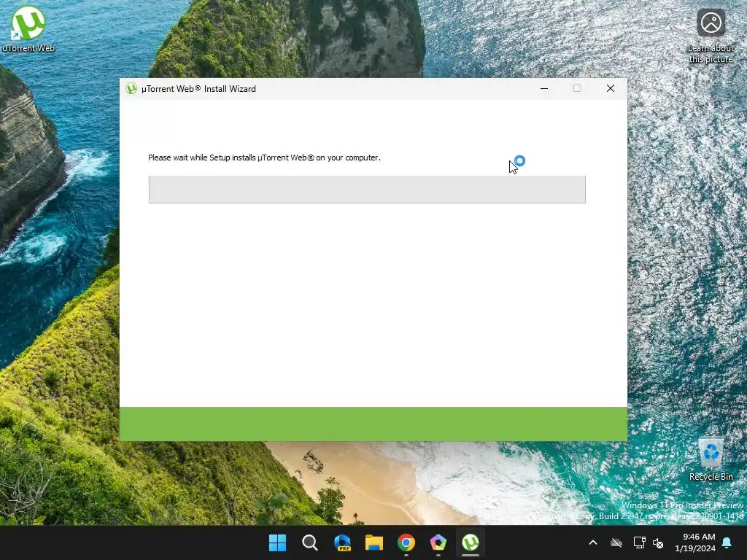Screen dimensions: 747x560
Task: Open File Explorer from the taskbar
Action: tap(374, 542)
